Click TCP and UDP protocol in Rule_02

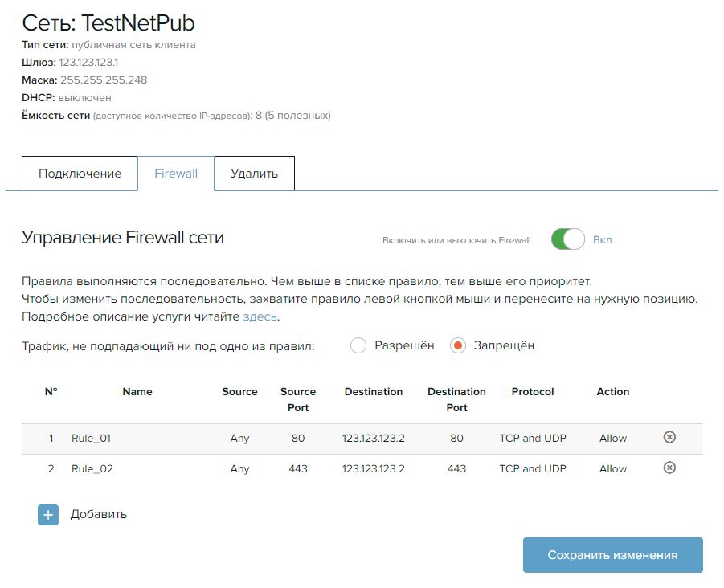[x=533, y=469]
